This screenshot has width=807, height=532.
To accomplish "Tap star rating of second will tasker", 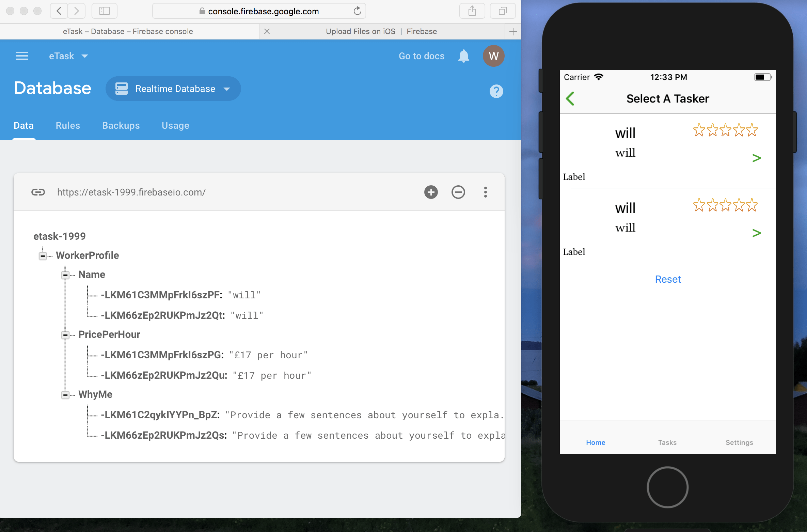I will coord(725,205).
